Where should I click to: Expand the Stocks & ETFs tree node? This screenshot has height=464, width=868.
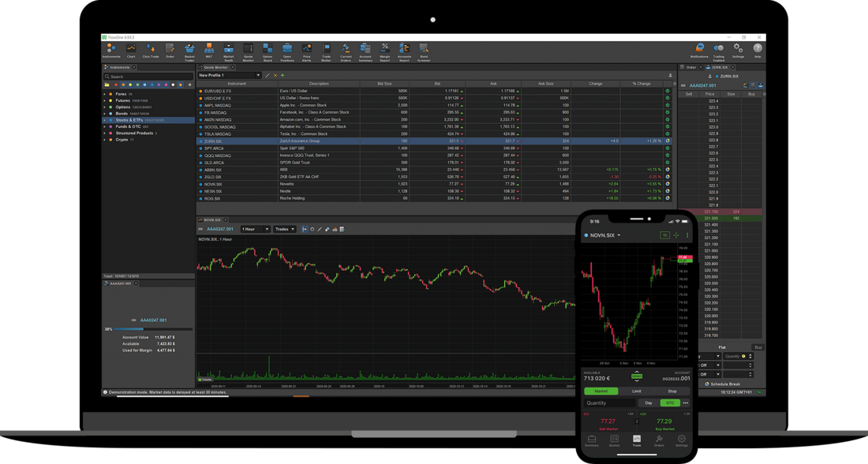click(x=104, y=120)
